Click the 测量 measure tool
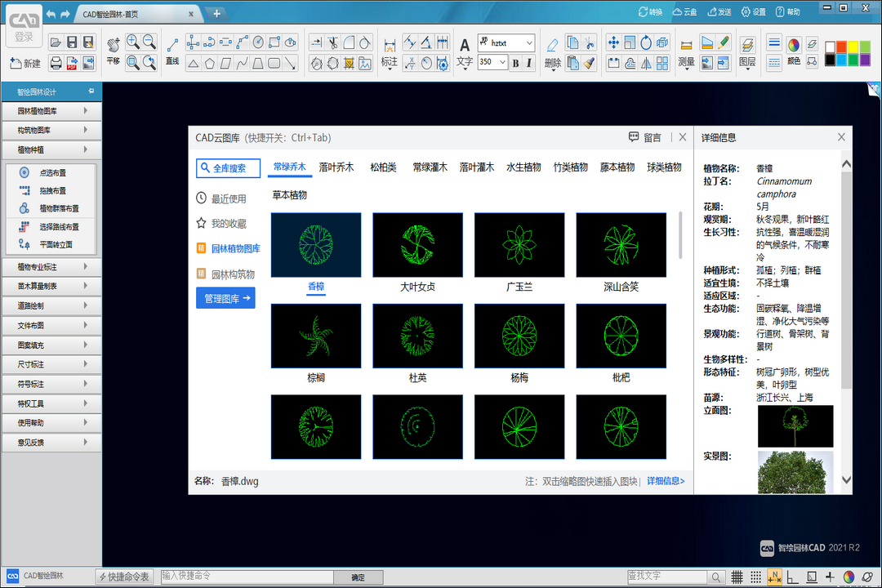882x588 pixels. point(686,51)
